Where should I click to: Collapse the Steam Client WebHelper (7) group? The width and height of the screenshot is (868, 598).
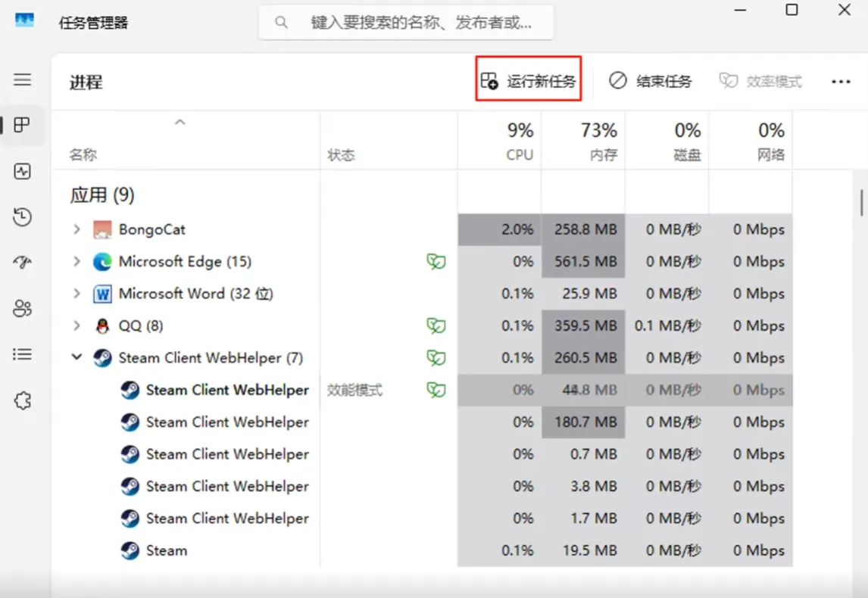pyautogui.click(x=77, y=357)
